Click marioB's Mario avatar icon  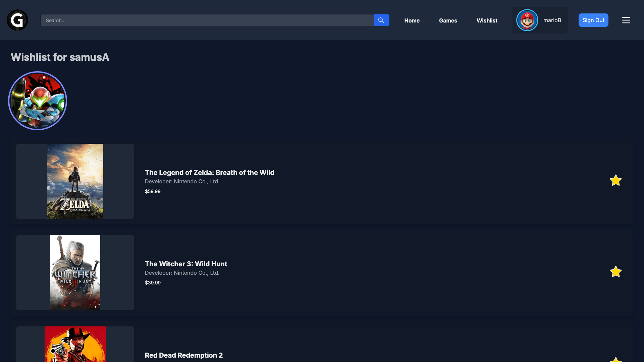point(527,20)
